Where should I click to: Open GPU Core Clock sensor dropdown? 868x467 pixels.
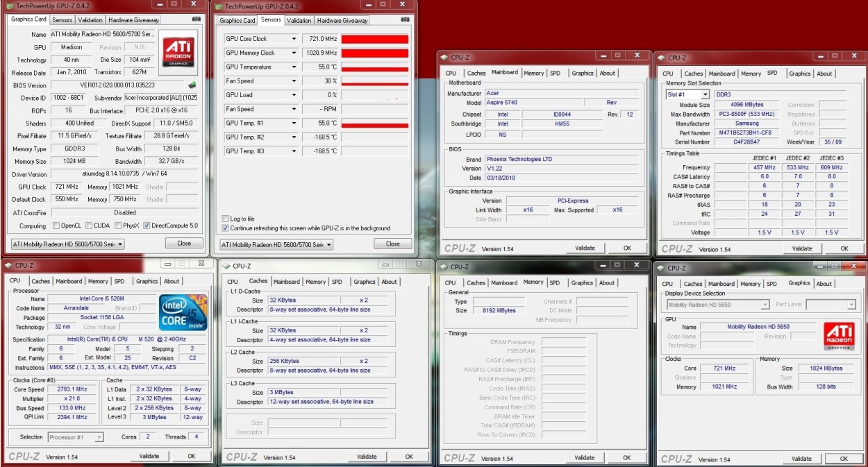(x=294, y=39)
